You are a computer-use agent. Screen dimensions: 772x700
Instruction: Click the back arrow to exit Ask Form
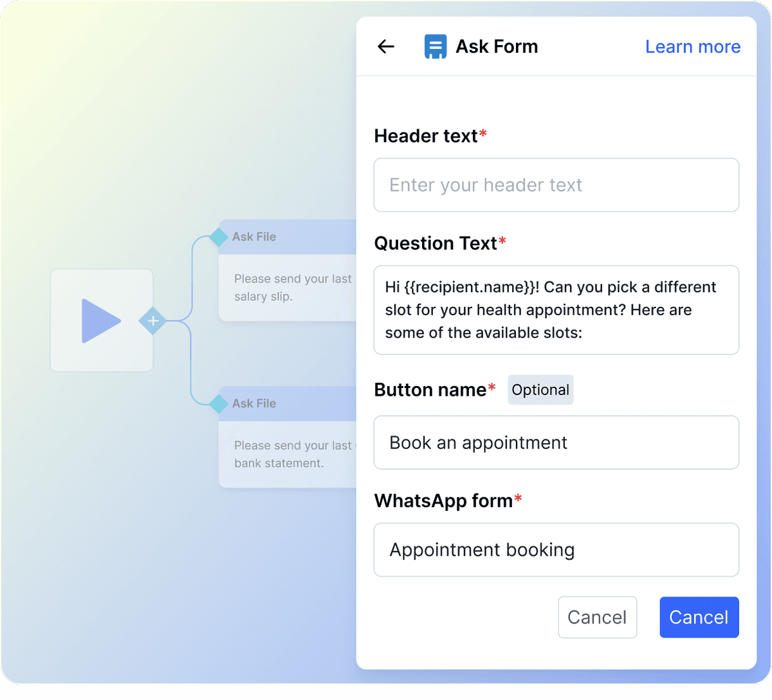coord(385,46)
